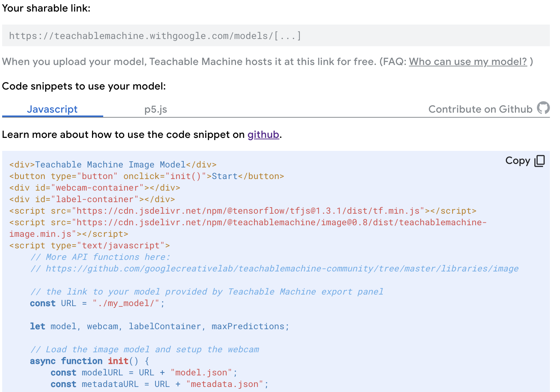The height and width of the screenshot is (392, 560).
Task: Click the 'Your sharable link:' heading
Action: click(46, 8)
